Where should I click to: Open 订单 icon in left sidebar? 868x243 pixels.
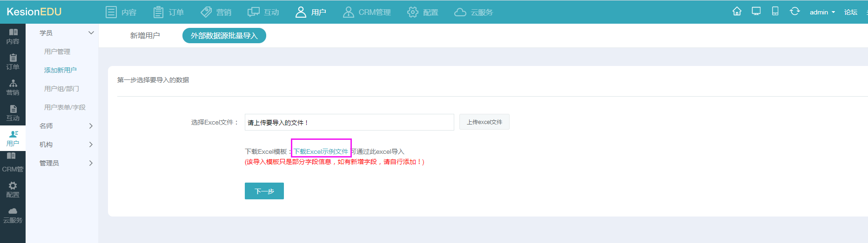[13, 62]
